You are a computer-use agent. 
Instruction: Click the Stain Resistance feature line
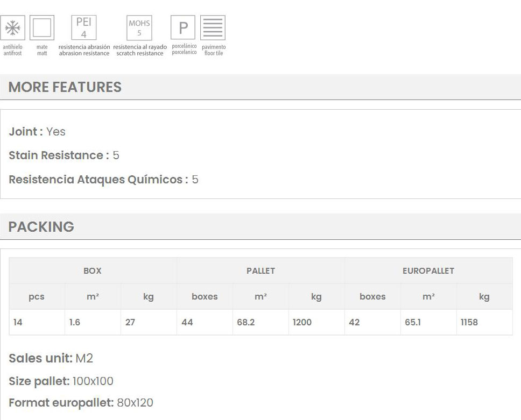[x=64, y=155]
